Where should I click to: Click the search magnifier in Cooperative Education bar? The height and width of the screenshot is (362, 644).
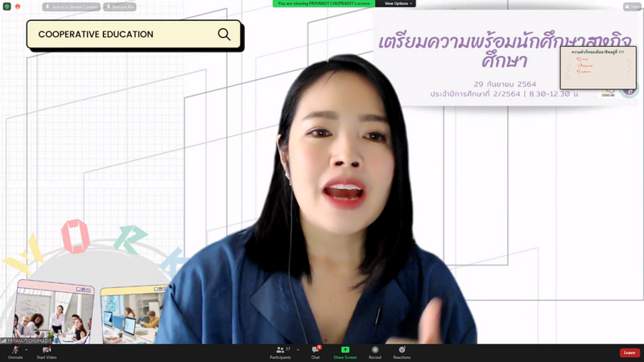[224, 35]
